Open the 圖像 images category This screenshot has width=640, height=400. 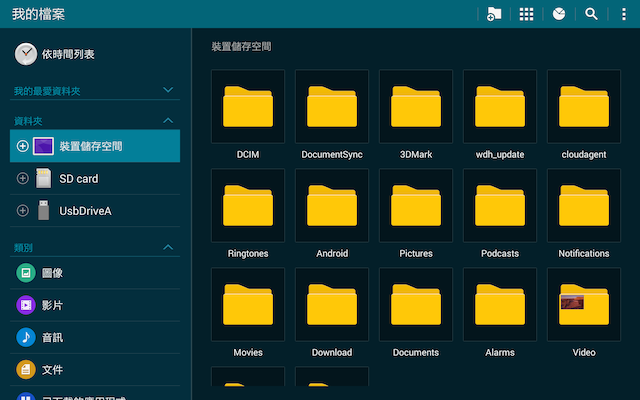pyautogui.click(x=95, y=273)
